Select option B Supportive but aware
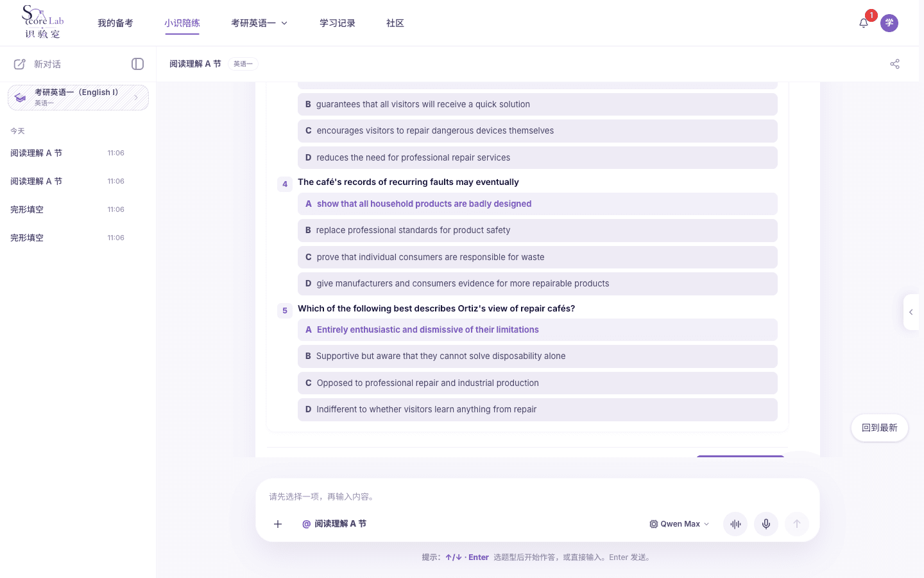924x578 pixels. pyautogui.click(x=538, y=356)
